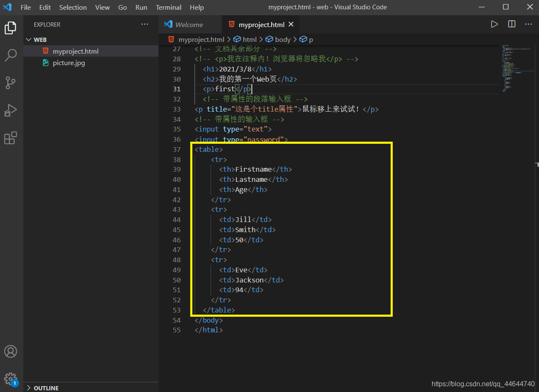Click the HTML5 icon on myproject.html tab
Image resolution: width=539 pixels, height=392 pixels.
point(231,25)
